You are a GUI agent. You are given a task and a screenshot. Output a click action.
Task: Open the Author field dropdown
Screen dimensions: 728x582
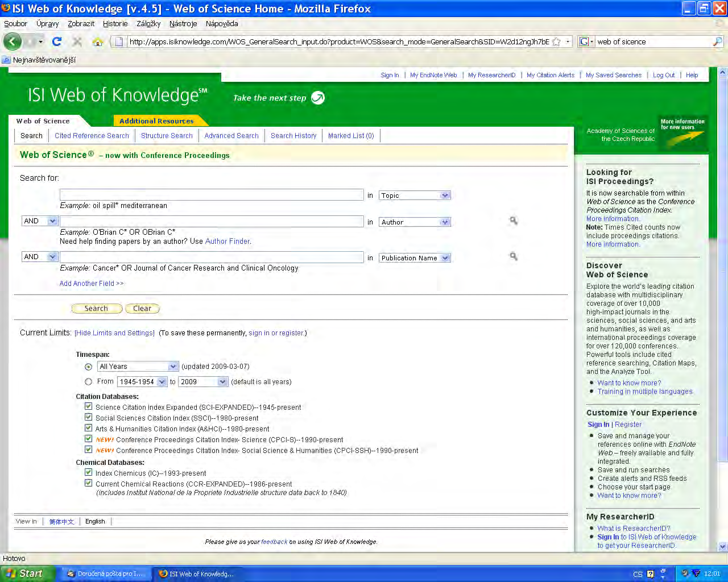click(x=415, y=222)
